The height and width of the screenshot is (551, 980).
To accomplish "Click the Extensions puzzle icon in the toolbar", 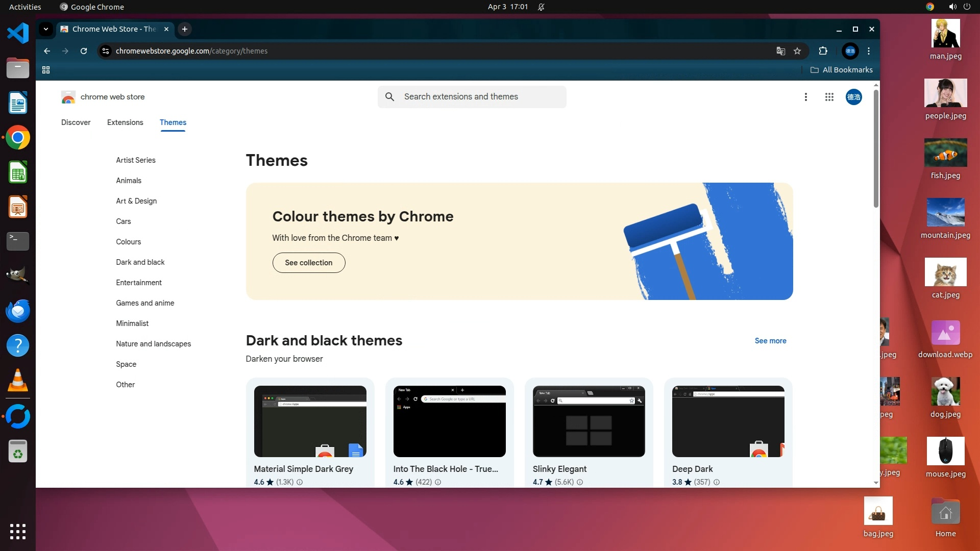I will tap(823, 51).
